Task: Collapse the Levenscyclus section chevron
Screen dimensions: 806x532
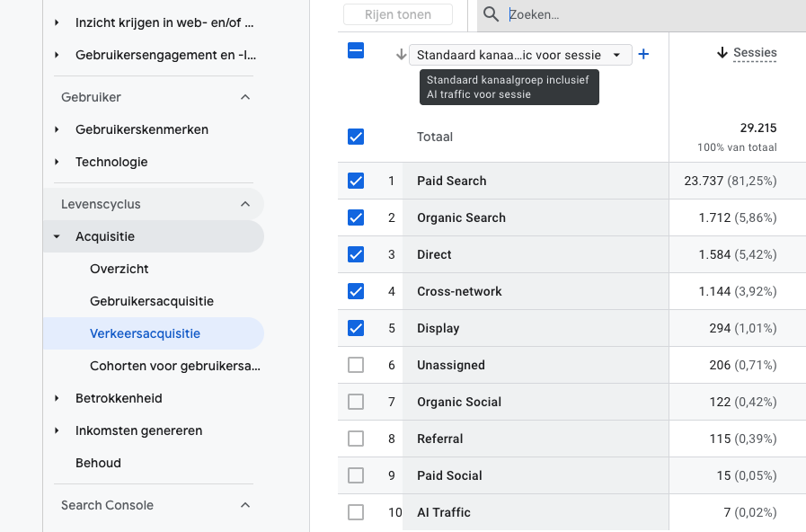Action: pyautogui.click(x=245, y=204)
